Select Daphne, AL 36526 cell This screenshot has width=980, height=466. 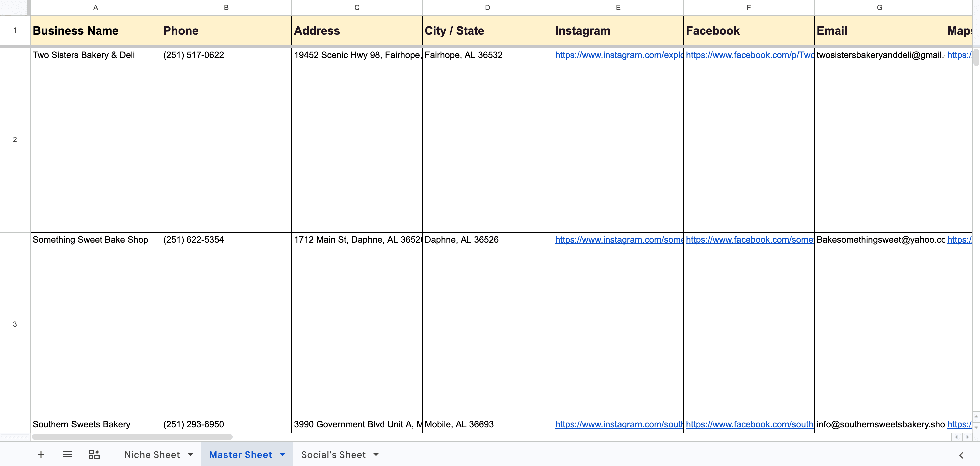coord(487,324)
